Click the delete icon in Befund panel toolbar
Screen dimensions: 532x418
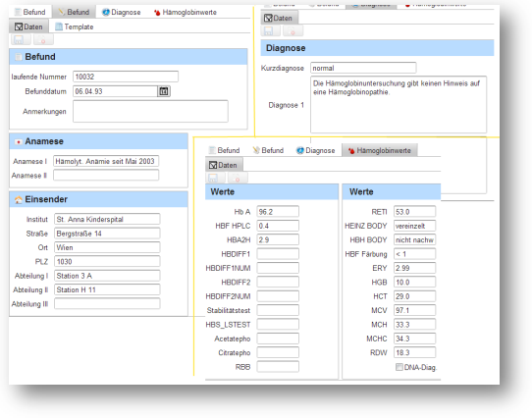tap(43, 39)
